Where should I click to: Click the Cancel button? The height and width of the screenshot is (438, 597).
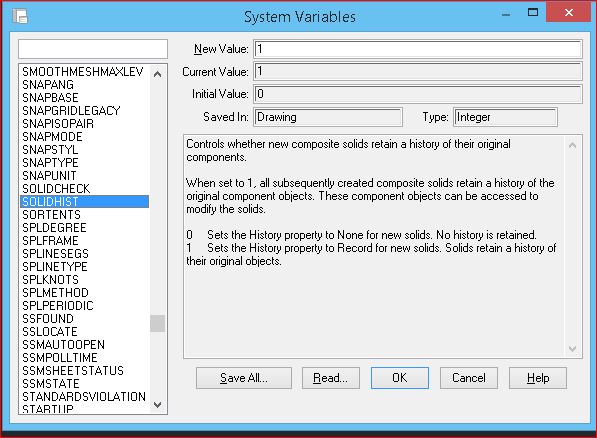469,378
